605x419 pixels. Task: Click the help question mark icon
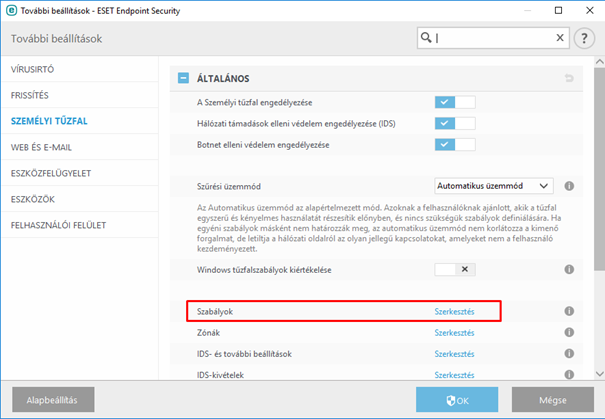coord(587,38)
